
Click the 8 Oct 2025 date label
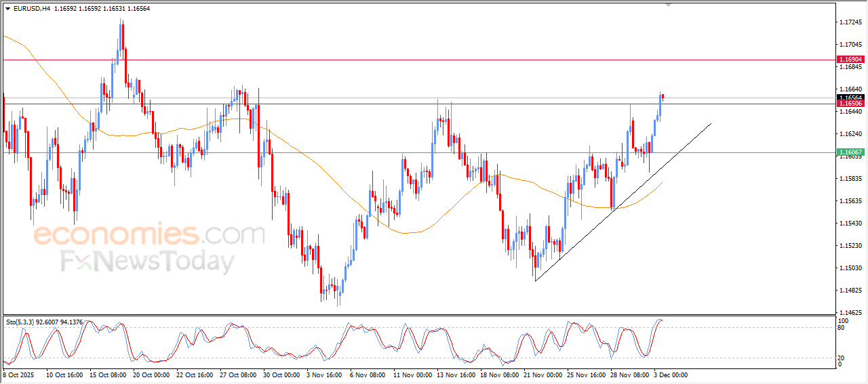20,374
